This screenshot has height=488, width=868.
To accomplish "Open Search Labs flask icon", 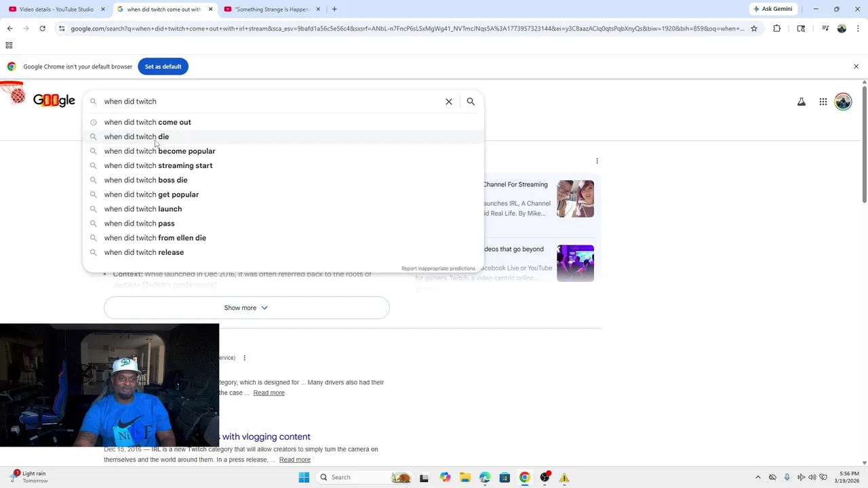I will [x=801, y=102].
